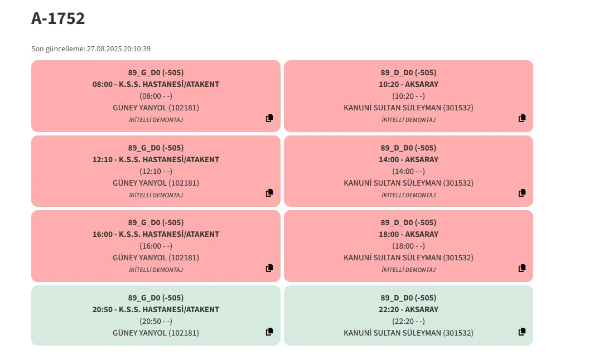Screen dimensions: 589x364
Task: Click the A-1752 page heading
Action: [x=58, y=18]
